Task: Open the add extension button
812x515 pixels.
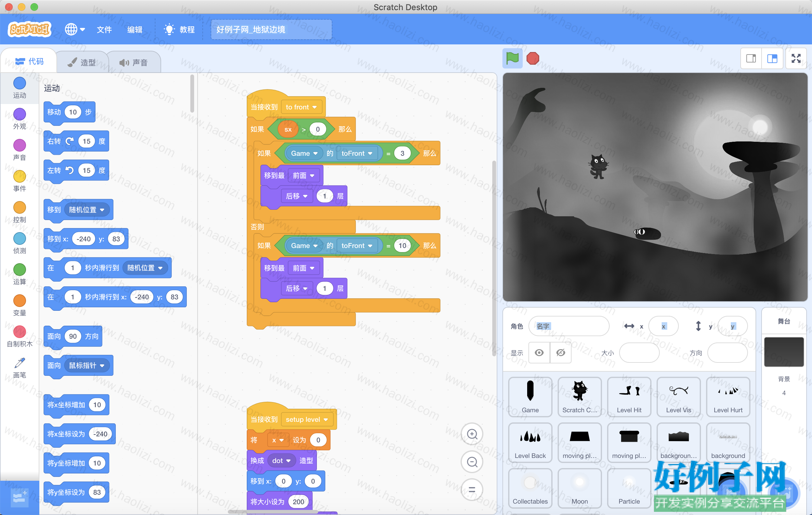Action: [19, 498]
